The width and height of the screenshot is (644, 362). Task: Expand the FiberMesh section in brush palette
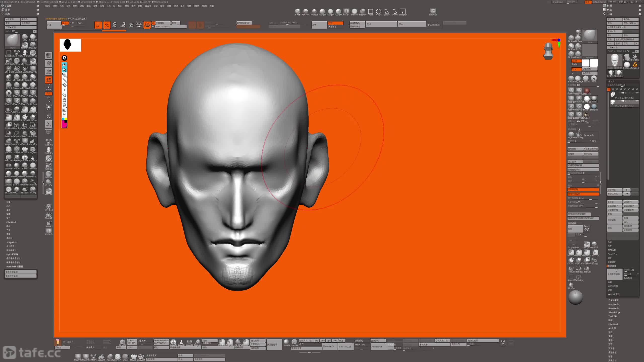point(11,222)
